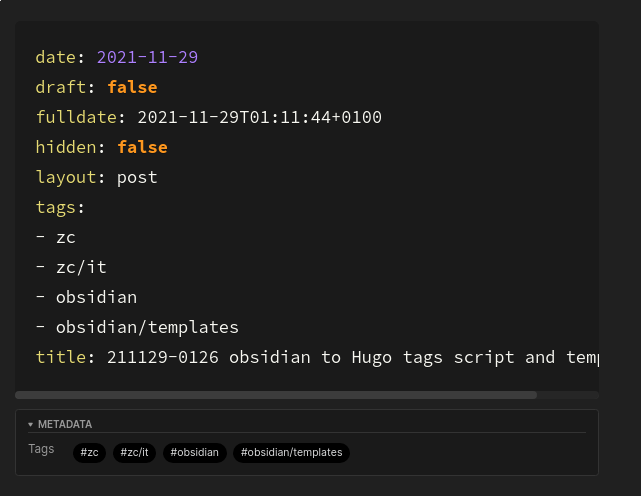Click the false value after hidden
The width and height of the screenshot is (641, 496).
pyautogui.click(x=142, y=147)
